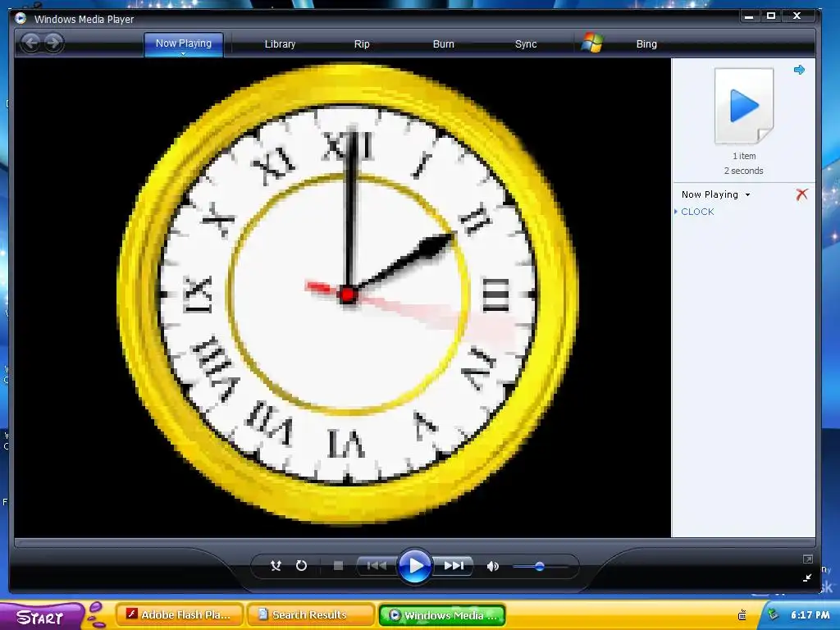Skip to the next track
Viewport: 840px width, 630px height.
coord(454,566)
